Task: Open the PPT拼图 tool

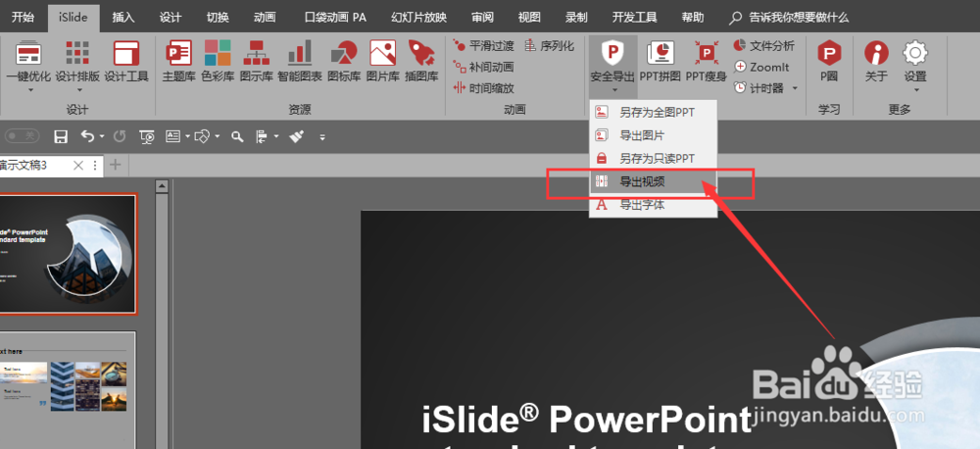Action: [660, 62]
